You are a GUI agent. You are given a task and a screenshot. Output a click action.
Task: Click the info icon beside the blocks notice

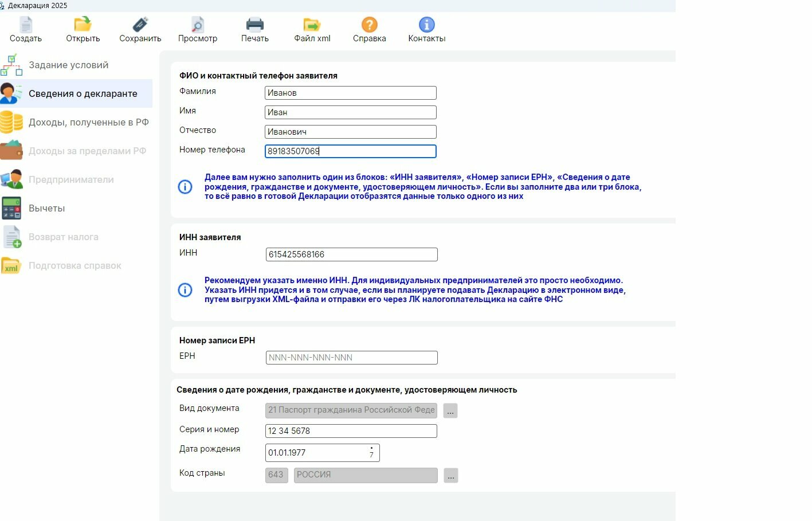[x=185, y=187]
